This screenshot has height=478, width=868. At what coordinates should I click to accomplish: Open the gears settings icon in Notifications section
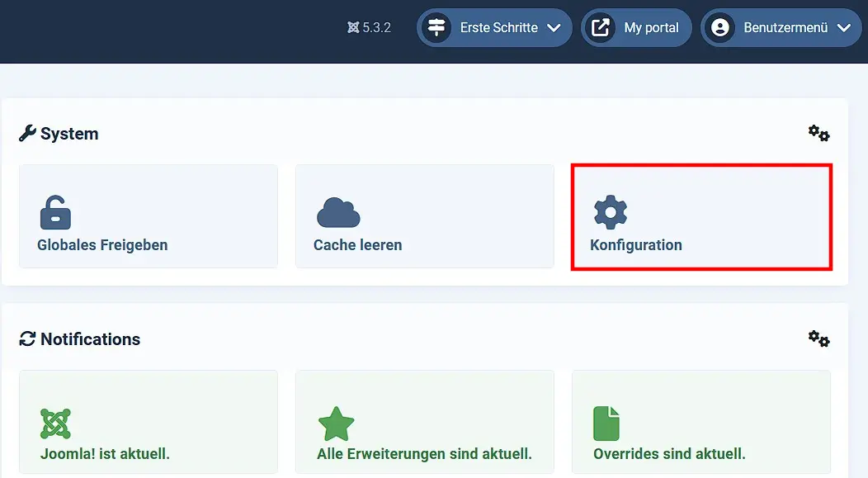[818, 338]
